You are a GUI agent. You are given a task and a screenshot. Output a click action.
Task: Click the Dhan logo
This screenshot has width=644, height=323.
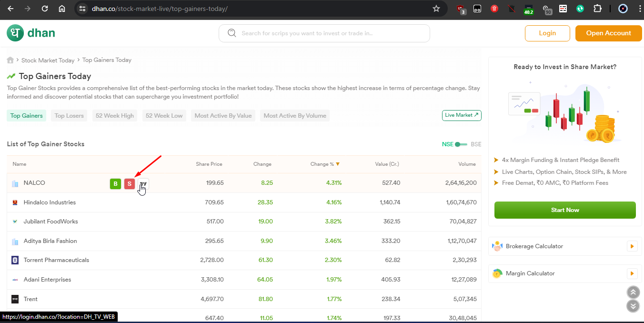tap(31, 33)
